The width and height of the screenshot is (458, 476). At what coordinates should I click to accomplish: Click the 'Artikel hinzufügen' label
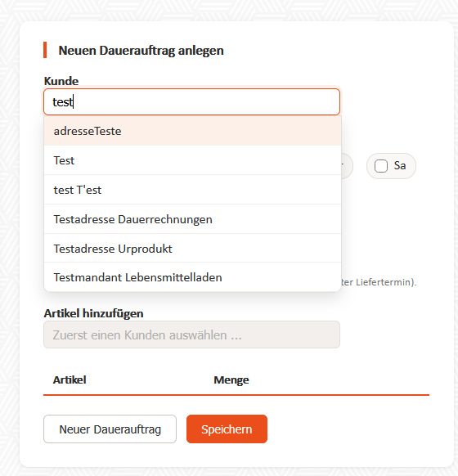click(93, 313)
